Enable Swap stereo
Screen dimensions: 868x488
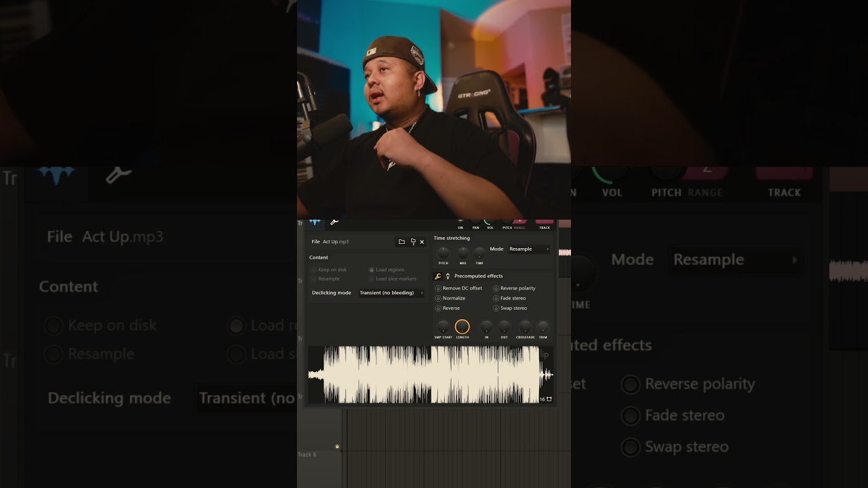tap(510, 308)
